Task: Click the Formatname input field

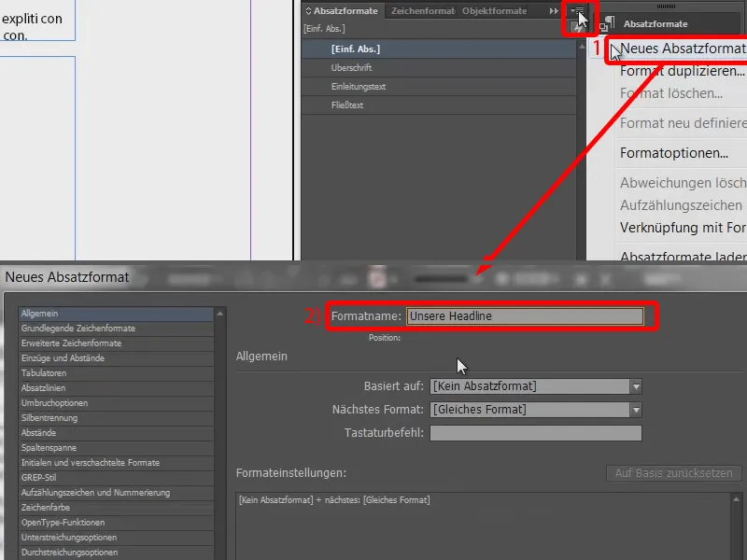Action: click(x=525, y=316)
